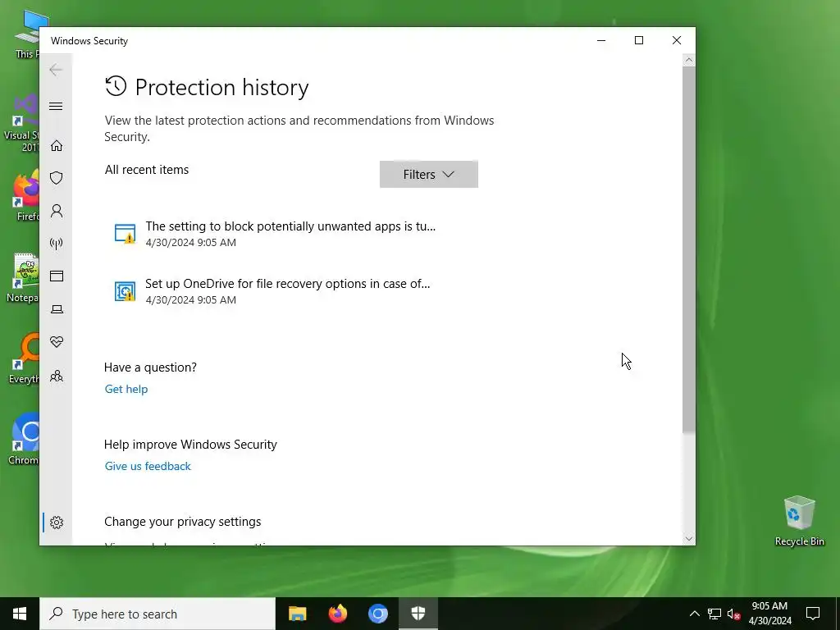Open the notification center

pyautogui.click(x=813, y=614)
